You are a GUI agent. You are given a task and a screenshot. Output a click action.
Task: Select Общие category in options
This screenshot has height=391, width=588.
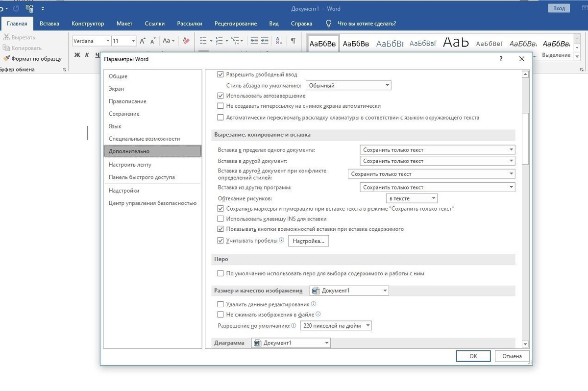click(x=152, y=76)
